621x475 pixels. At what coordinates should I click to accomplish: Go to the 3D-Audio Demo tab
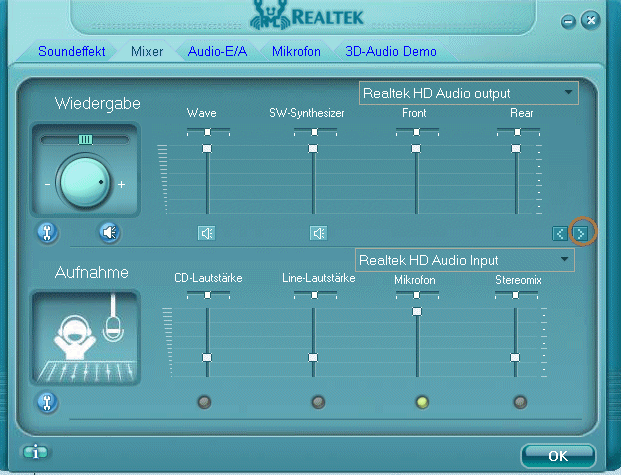pyautogui.click(x=391, y=51)
